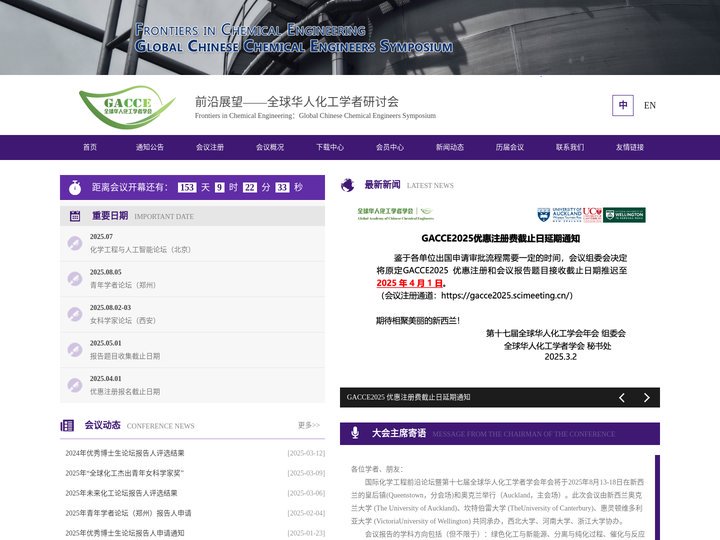The width and height of the screenshot is (720, 540).
Task: Click the pencil icon for 2025.05.01 entry
Action: click(x=75, y=349)
